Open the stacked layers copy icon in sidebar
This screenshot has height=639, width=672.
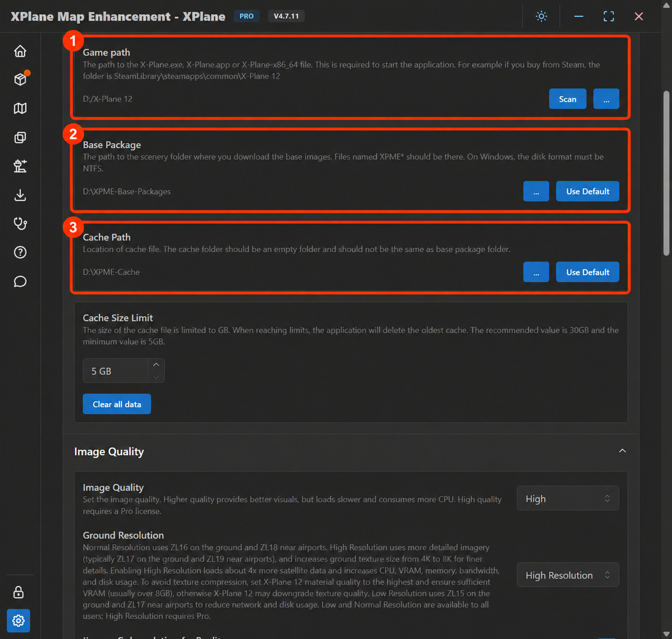pos(20,137)
